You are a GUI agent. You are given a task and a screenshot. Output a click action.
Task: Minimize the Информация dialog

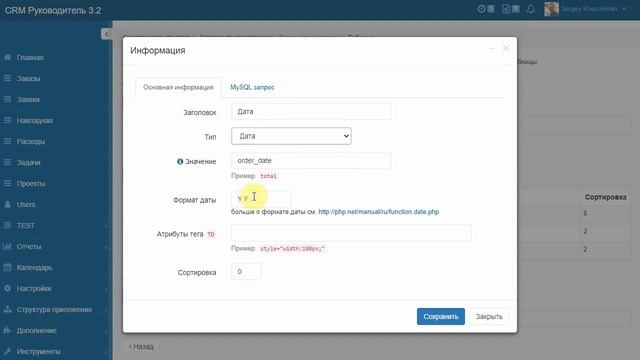(491, 49)
